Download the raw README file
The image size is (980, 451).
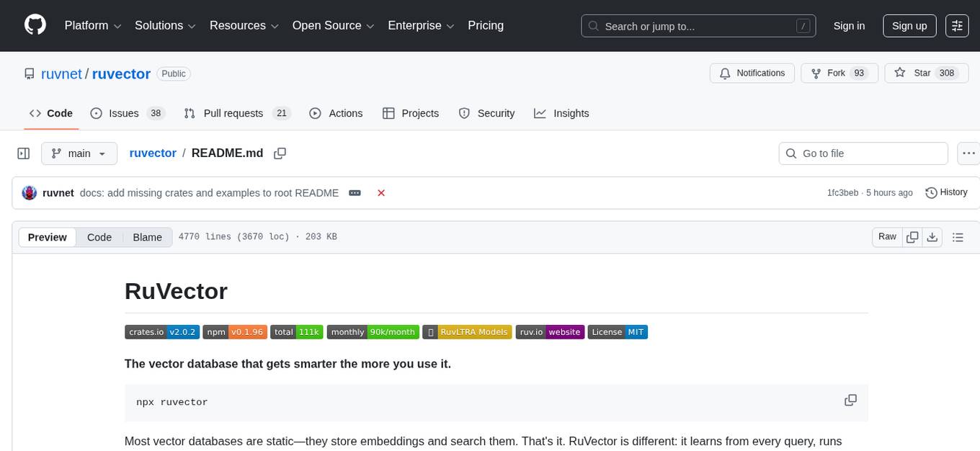[932, 236]
